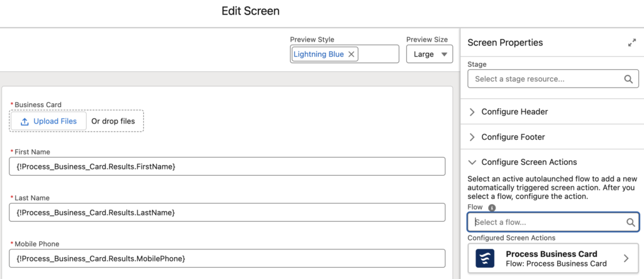Click the Configured Screen Actions label
Screen dimensions: 644x279
point(511,238)
